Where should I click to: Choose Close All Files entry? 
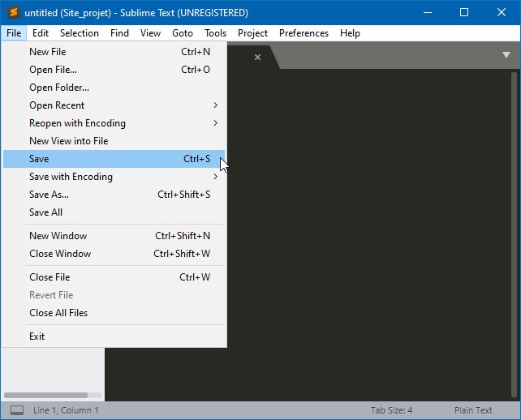114,313
